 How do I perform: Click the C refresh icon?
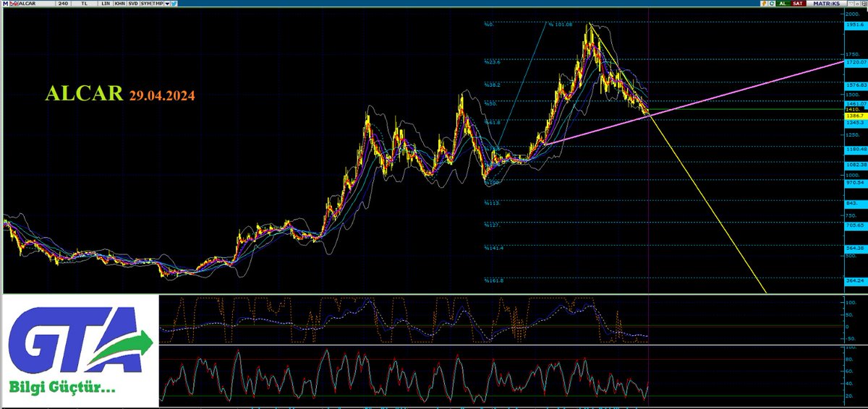pyautogui.click(x=772, y=4)
